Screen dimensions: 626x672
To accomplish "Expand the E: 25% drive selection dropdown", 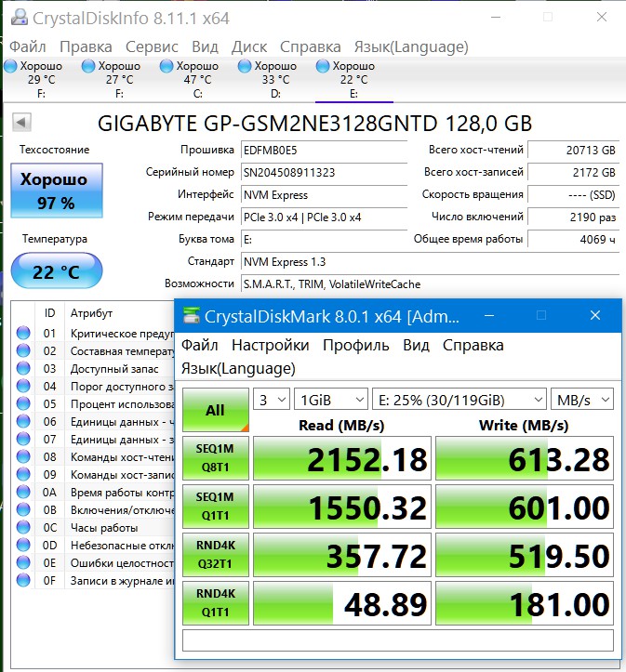I will pyautogui.click(x=460, y=400).
